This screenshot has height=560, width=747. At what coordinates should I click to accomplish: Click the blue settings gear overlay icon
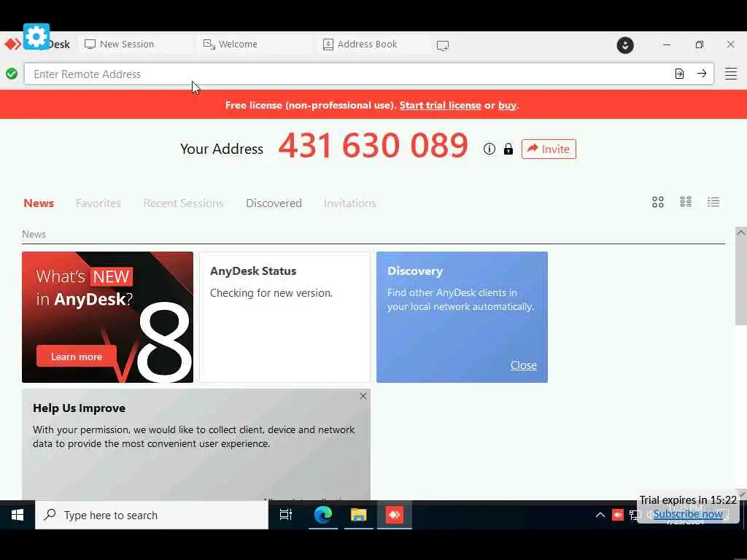click(x=36, y=36)
